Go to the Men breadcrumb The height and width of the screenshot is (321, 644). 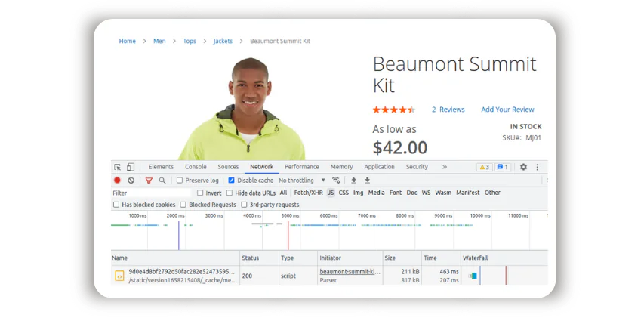pyautogui.click(x=160, y=41)
